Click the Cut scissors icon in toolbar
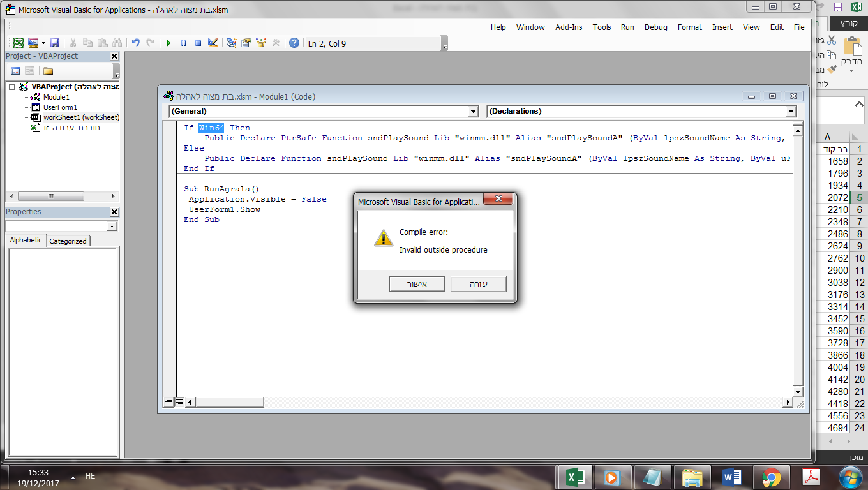The height and width of the screenshot is (490, 868). pyautogui.click(x=73, y=43)
